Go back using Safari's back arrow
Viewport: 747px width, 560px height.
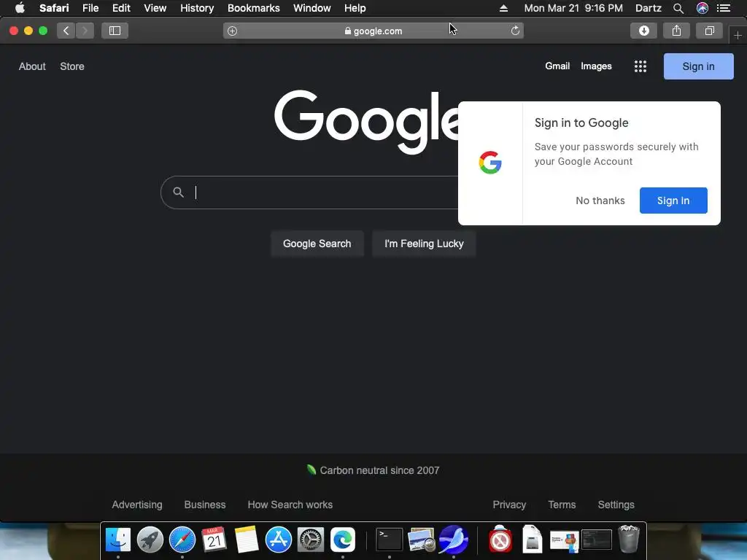(66, 31)
